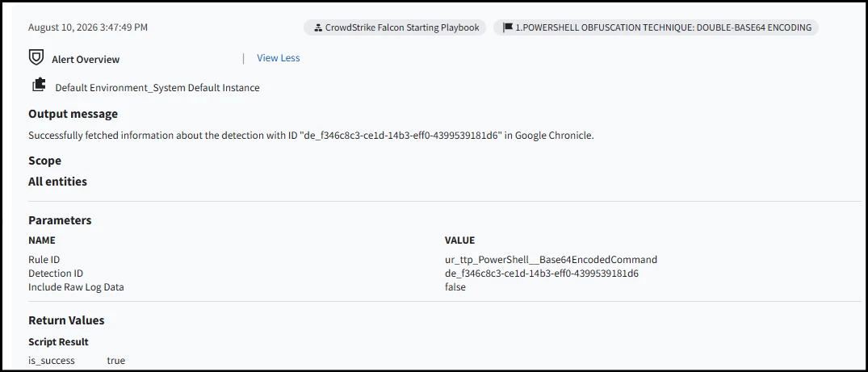Open PowerShell Obfuscation Technique alert chip

[x=656, y=27]
